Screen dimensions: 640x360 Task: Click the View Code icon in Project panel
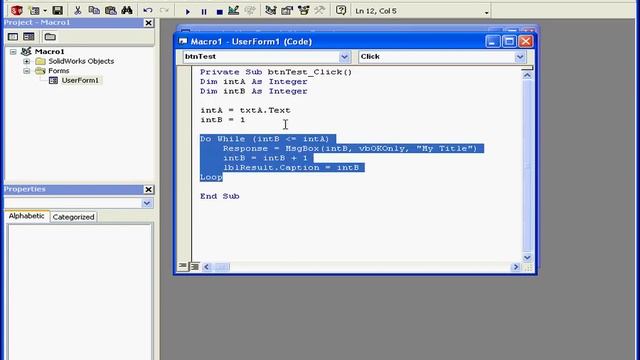[x=13, y=37]
